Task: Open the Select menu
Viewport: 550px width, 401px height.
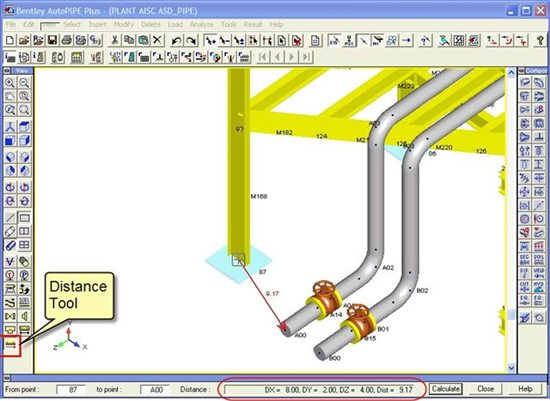Action: (x=72, y=25)
